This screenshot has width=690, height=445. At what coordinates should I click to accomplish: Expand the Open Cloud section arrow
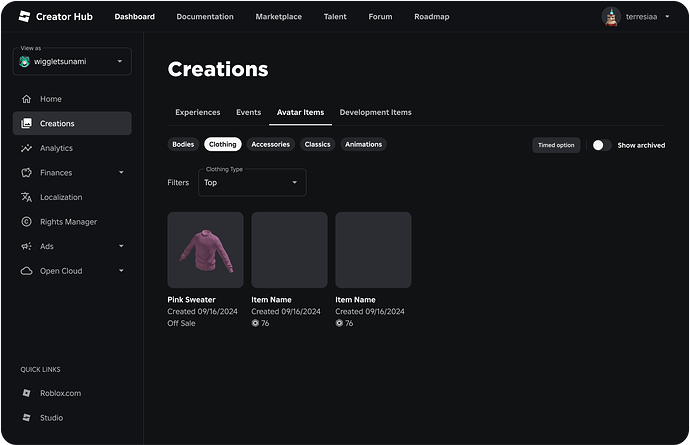coord(121,271)
